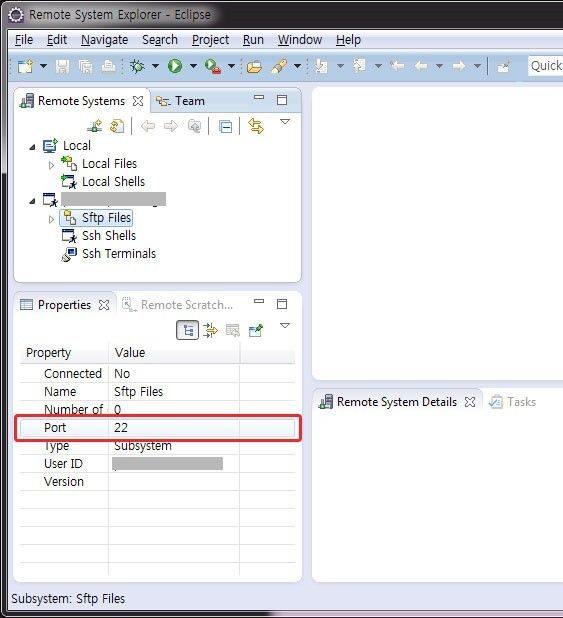This screenshot has width=563, height=618.
Task: Click the Value column header
Action: 174,353
